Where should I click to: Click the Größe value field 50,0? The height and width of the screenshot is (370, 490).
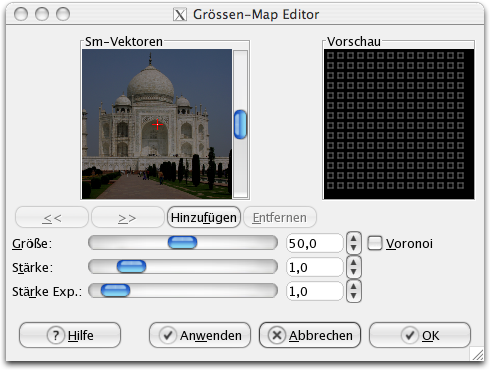315,243
